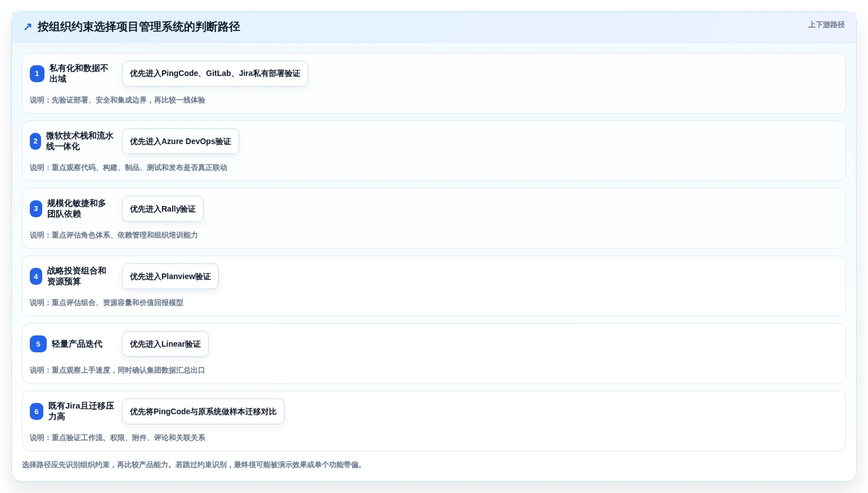Click the note 重点观察上手速度
The height and width of the screenshot is (493, 868).
[x=118, y=370]
